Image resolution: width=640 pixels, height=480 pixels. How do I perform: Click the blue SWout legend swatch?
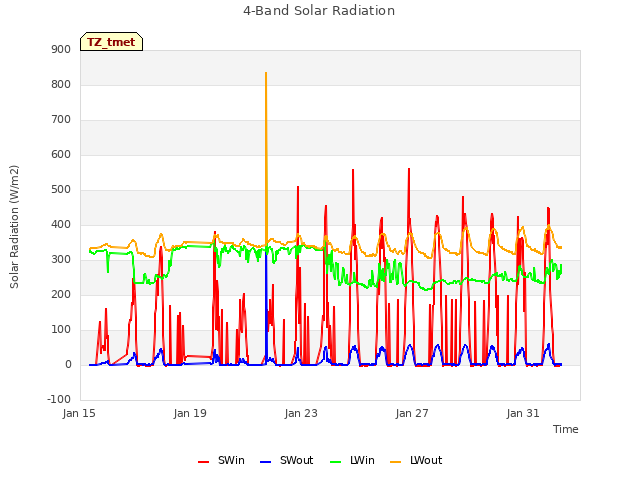(265, 462)
